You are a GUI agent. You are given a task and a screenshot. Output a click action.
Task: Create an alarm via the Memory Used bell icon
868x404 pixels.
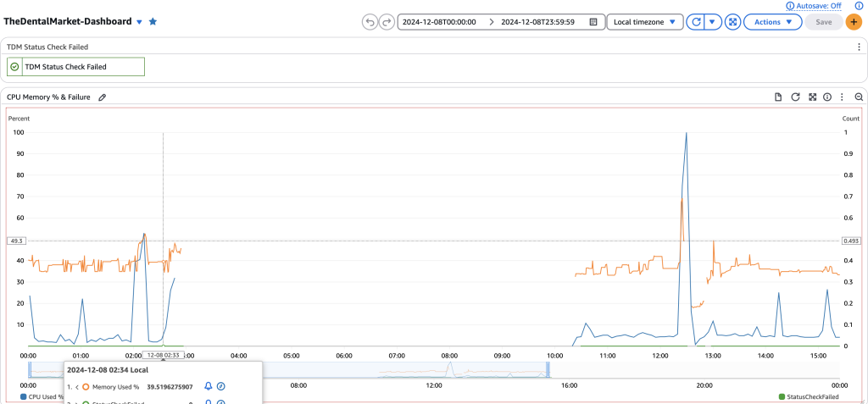(x=209, y=386)
